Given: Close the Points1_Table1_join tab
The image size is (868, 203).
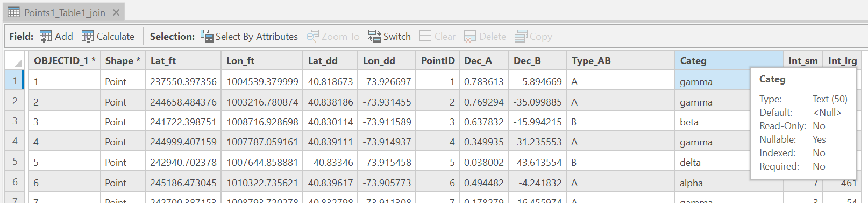Looking at the screenshot, I should pyautogui.click(x=116, y=12).
